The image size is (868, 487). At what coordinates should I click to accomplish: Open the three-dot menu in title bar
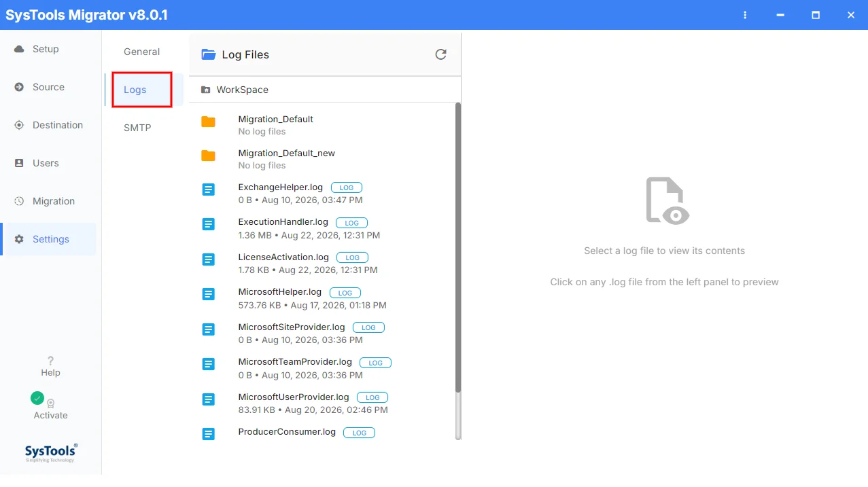[x=746, y=15]
